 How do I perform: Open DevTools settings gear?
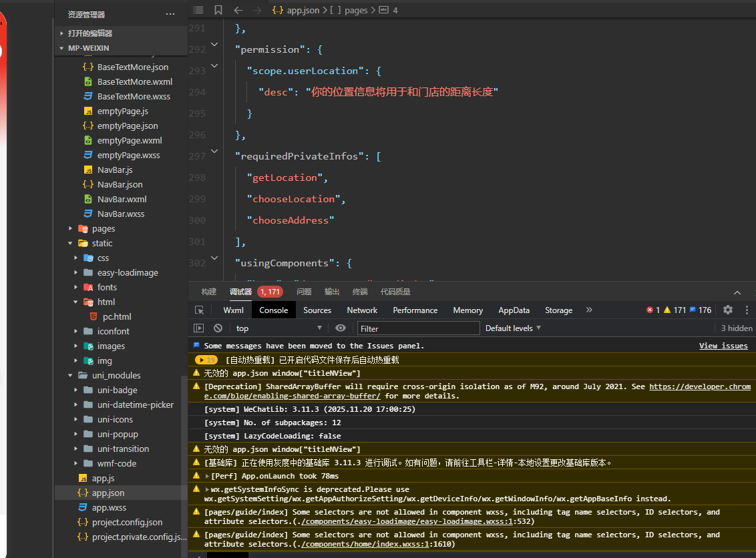[x=728, y=310]
